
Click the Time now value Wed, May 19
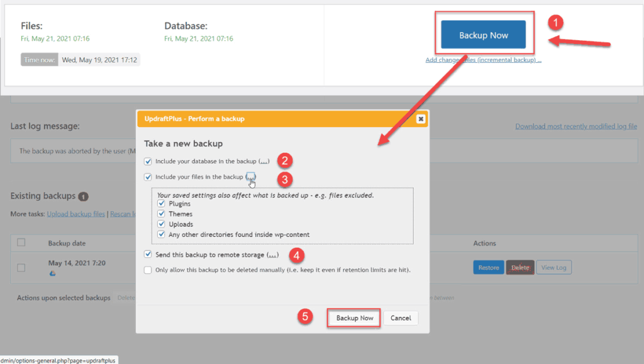(99, 60)
